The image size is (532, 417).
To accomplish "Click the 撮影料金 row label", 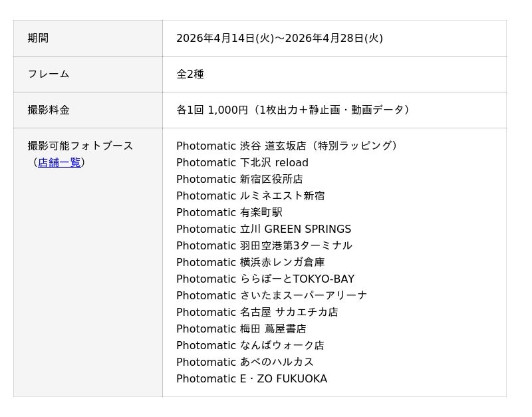I will point(49,110).
